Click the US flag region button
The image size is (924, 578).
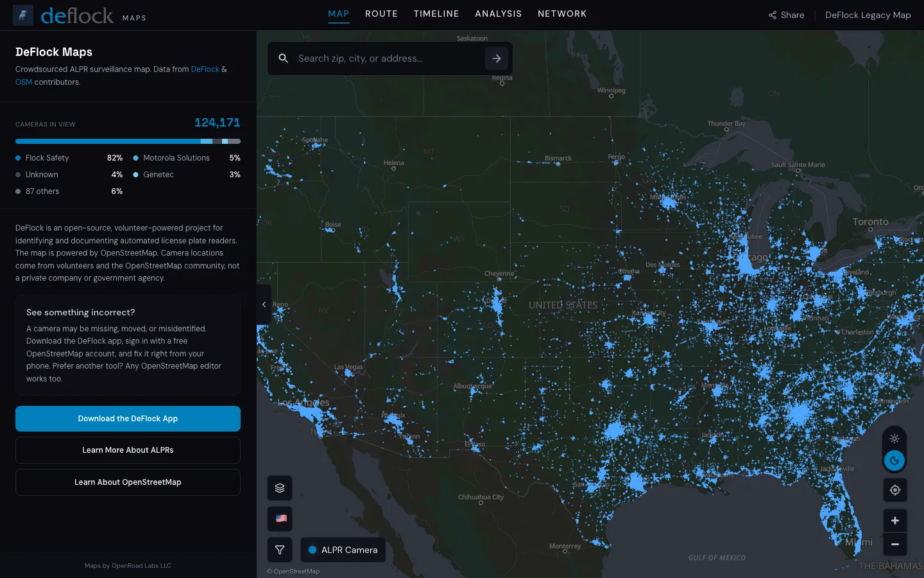pyautogui.click(x=280, y=519)
